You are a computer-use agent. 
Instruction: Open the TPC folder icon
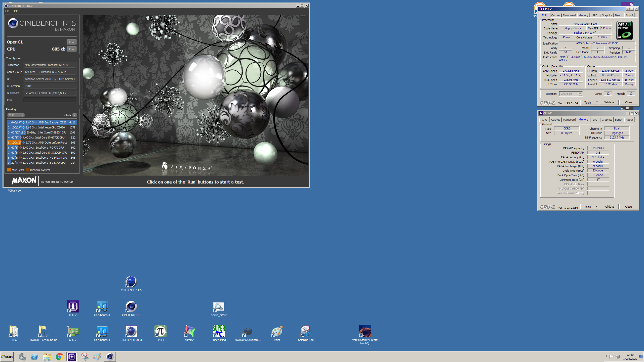point(14,333)
